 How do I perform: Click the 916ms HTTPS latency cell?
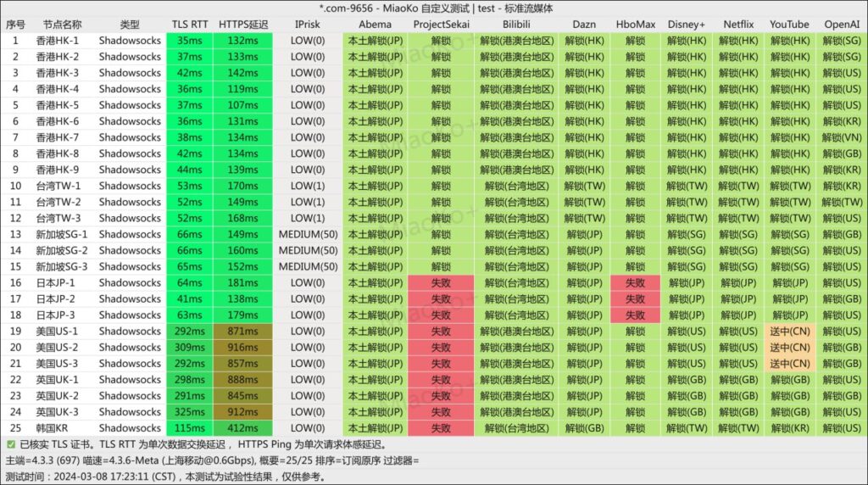(242, 348)
